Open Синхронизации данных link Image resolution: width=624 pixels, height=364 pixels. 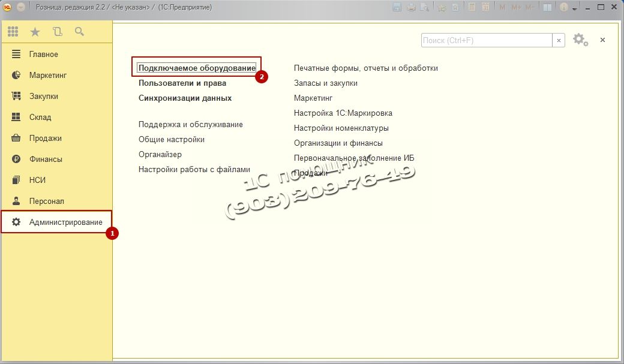tap(185, 98)
